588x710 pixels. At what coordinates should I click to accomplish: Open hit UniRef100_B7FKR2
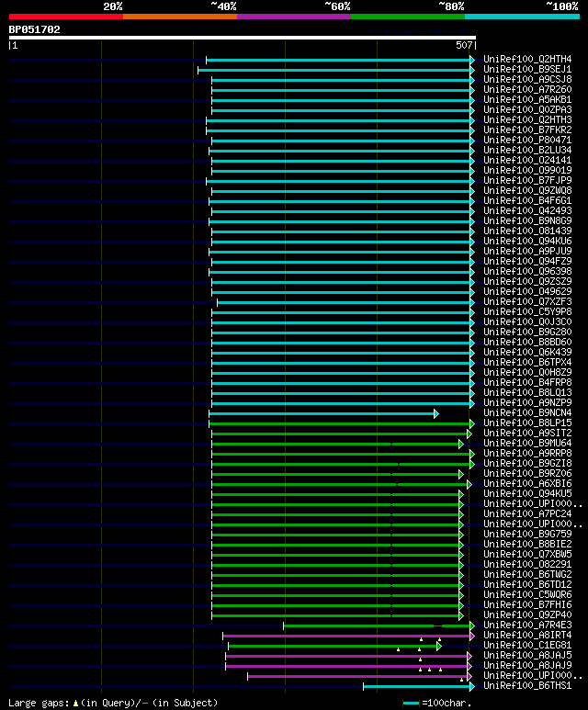[527, 130]
